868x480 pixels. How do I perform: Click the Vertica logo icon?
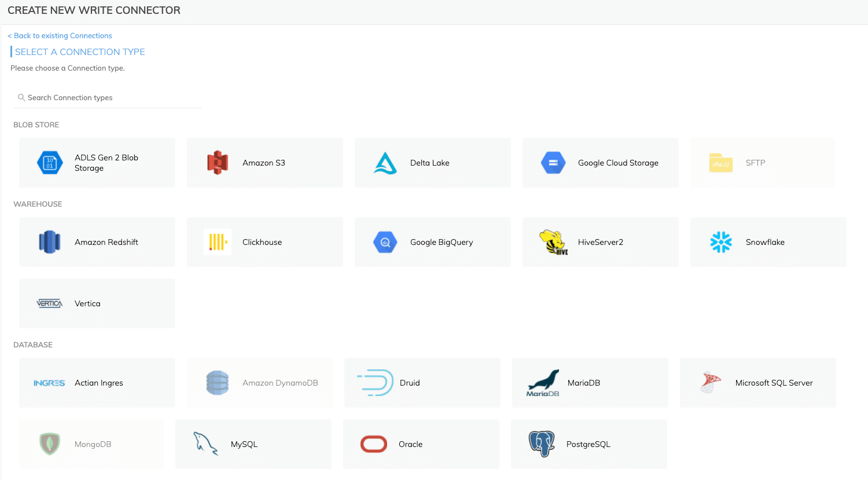click(50, 303)
